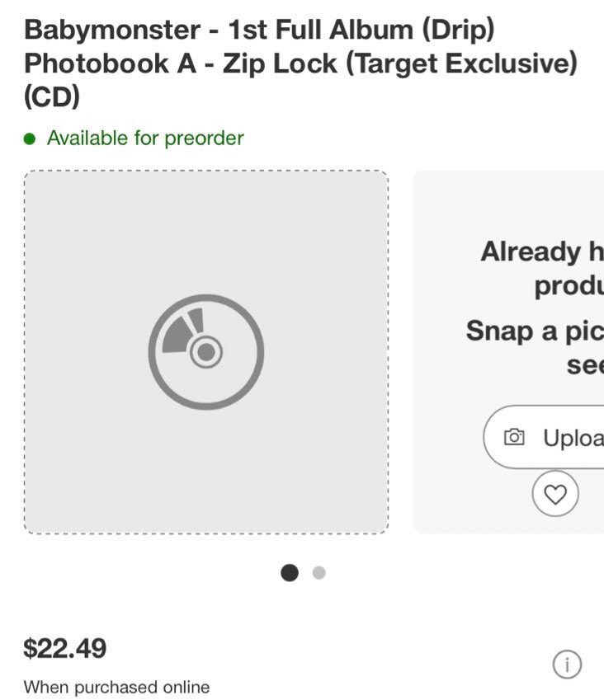
Task: Tap the heart favorite icon
Action: 555,494
